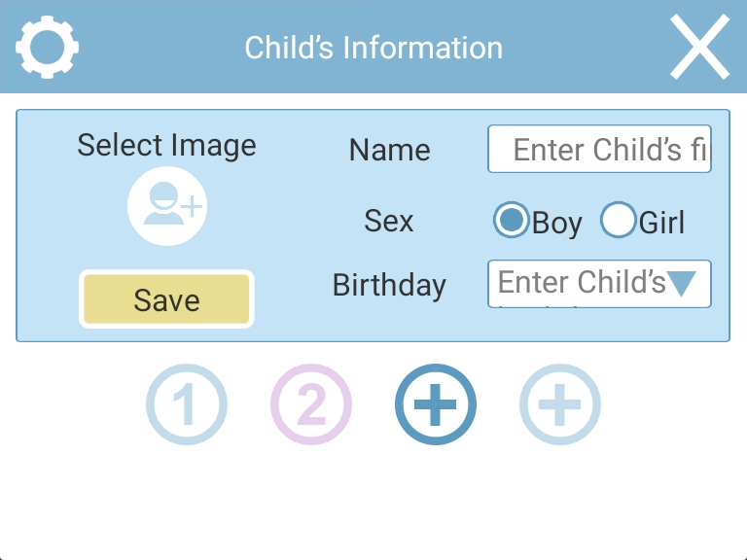
Task: Click the Sex field label
Action: click(389, 221)
